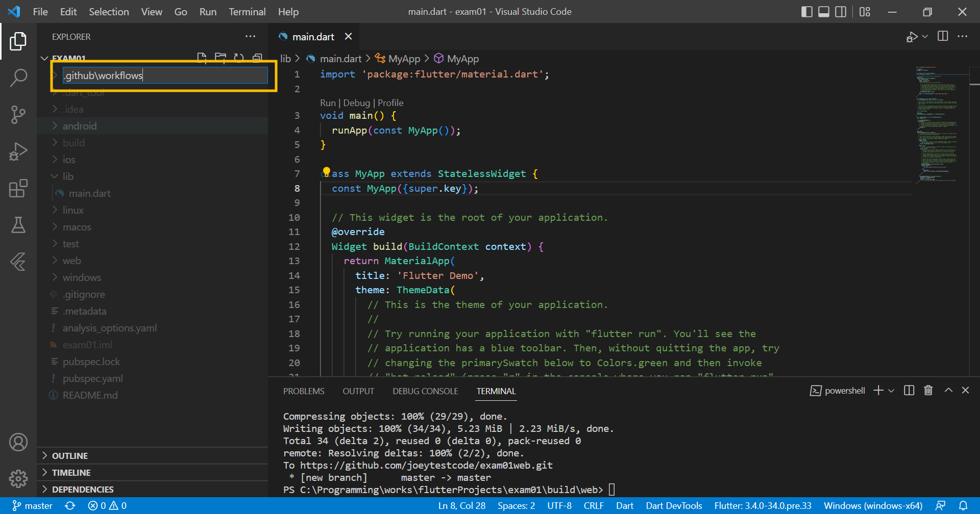Close the main.dart editor tab
This screenshot has height=514, width=980.
pos(349,36)
